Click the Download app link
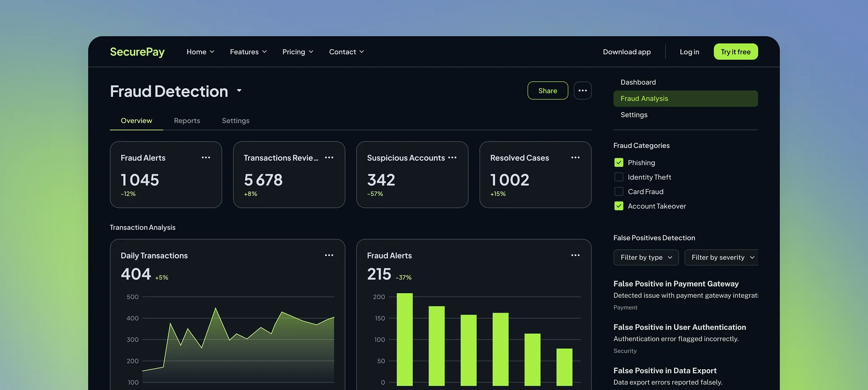The width and height of the screenshot is (868, 390). 627,52
